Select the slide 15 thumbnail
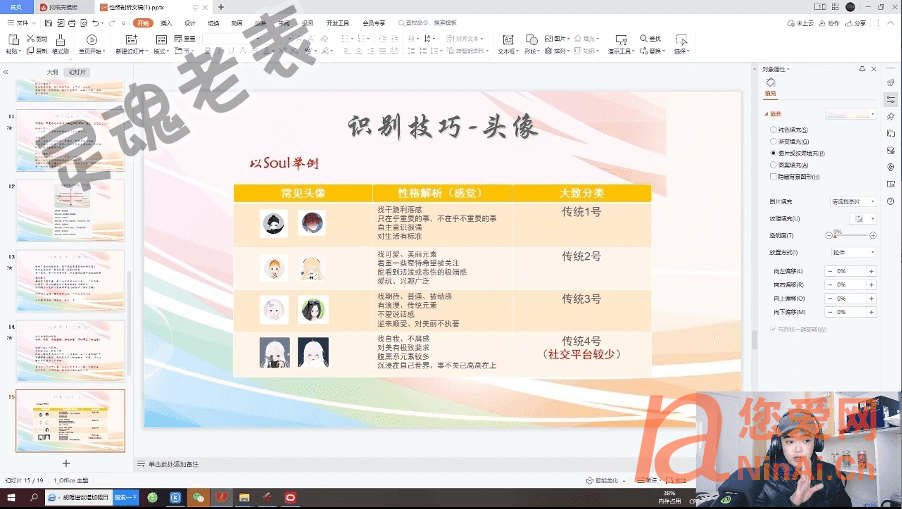The height and width of the screenshot is (509, 902). pos(70,421)
